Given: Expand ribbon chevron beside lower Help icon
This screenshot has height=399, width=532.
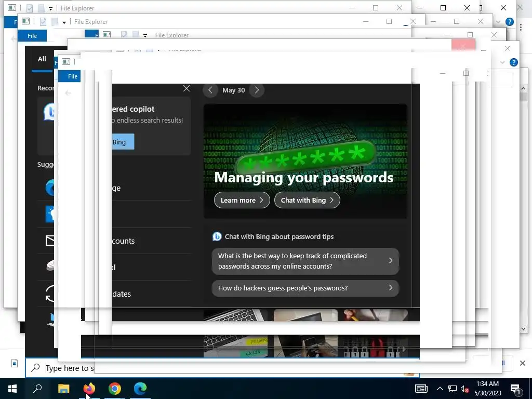Looking at the screenshot, I should coord(502,62).
